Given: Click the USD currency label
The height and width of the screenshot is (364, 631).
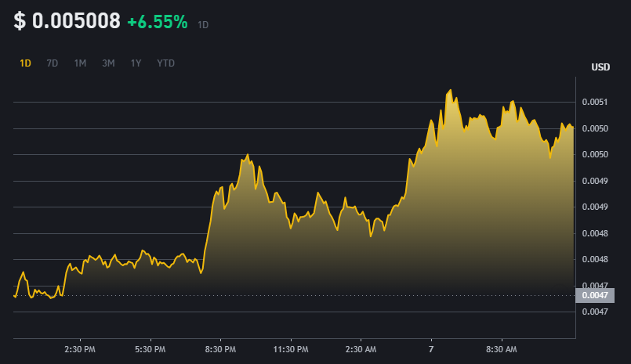Looking at the screenshot, I should (x=600, y=67).
